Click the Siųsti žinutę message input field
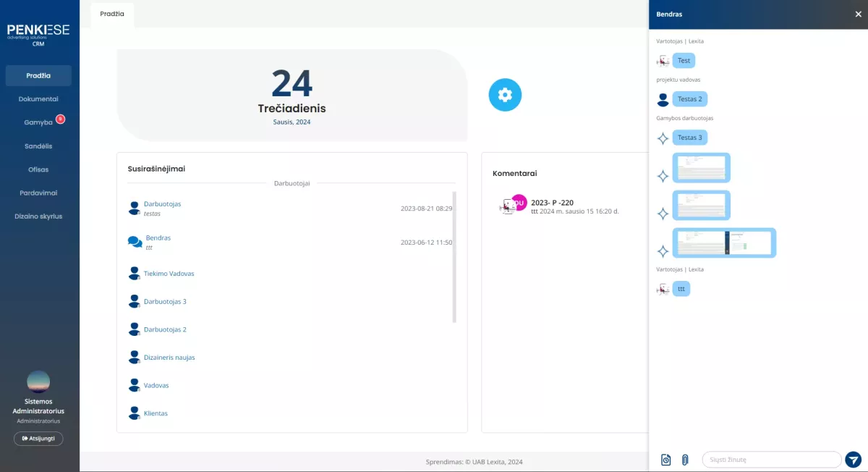The image size is (868, 472). (771, 460)
